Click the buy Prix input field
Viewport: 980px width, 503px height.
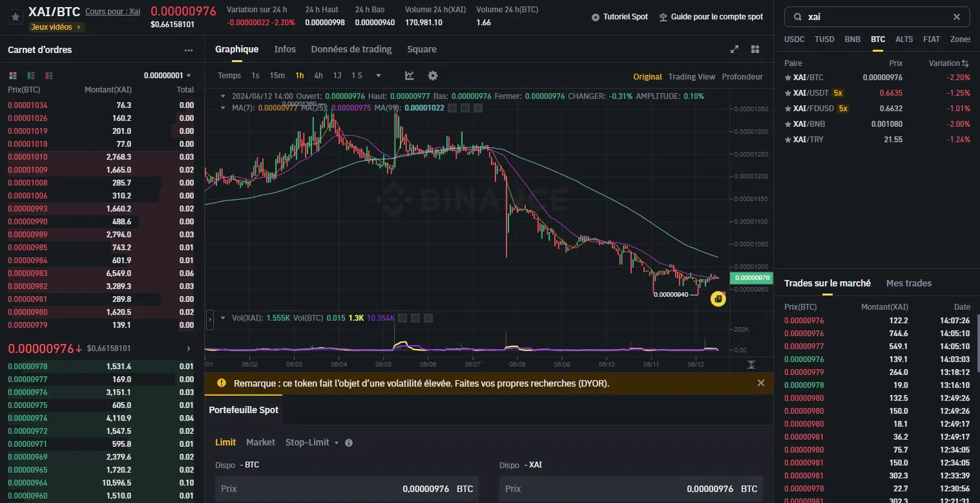347,489
